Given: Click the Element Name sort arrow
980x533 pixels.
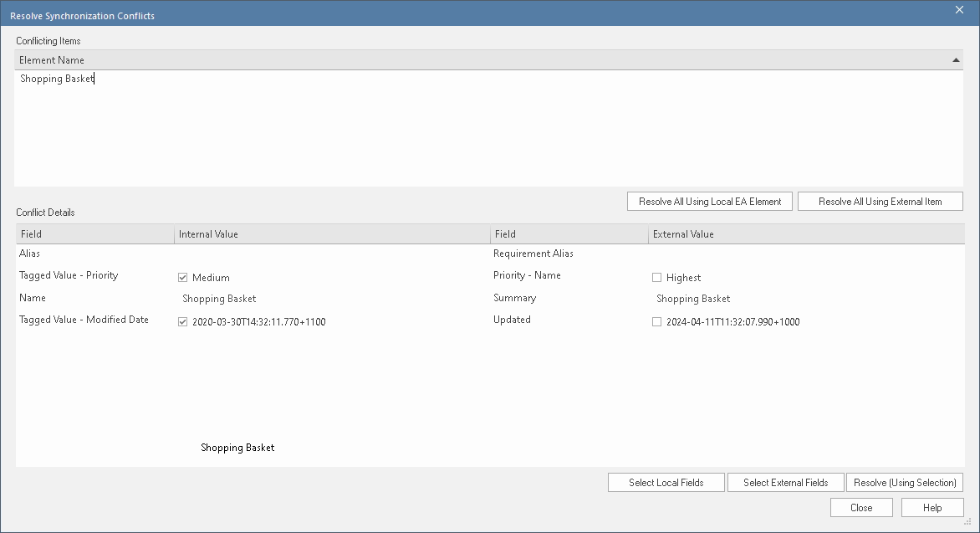Looking at the screenshot, I should [956, 60].
